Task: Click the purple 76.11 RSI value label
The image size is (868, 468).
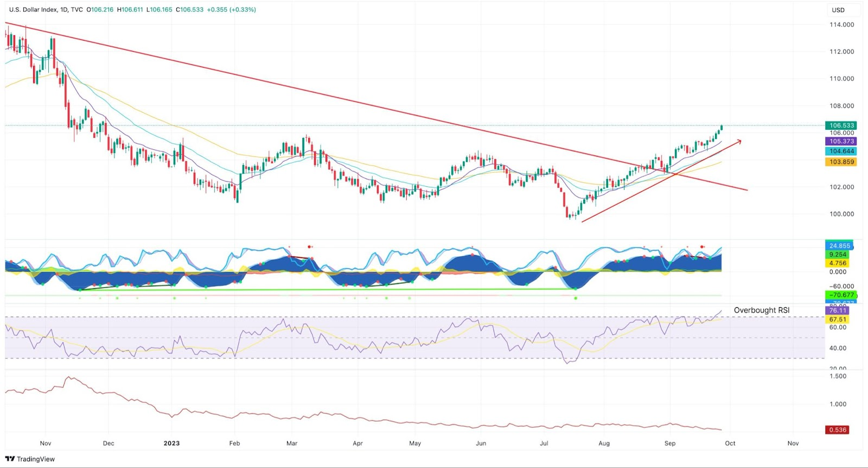Action: coord(838,311)
